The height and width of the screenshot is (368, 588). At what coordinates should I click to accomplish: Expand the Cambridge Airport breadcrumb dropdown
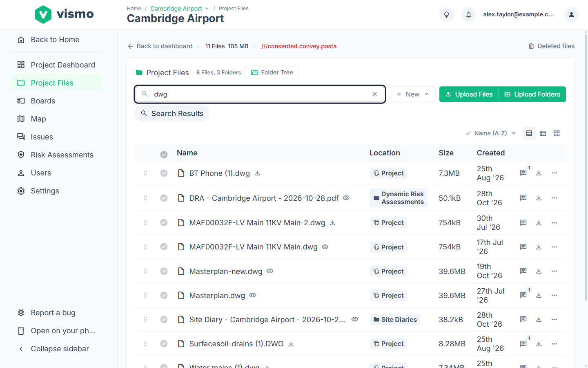point(180,9)
